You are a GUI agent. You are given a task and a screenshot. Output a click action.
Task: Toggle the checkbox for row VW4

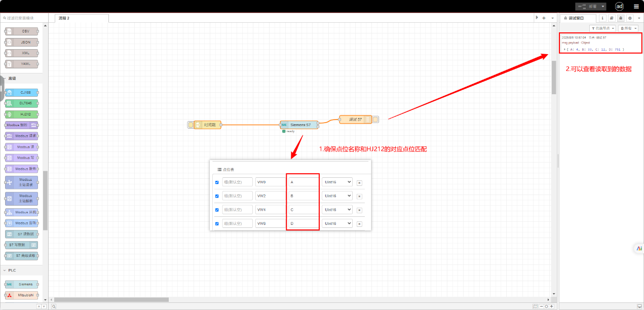(x=217, y=210)
